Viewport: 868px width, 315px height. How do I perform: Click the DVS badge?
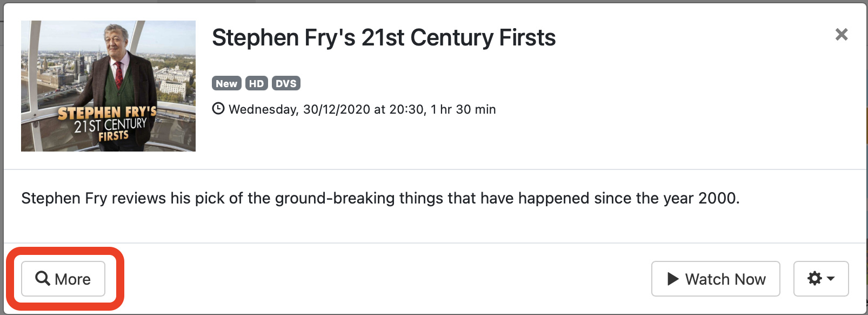(x=286, y=83)
